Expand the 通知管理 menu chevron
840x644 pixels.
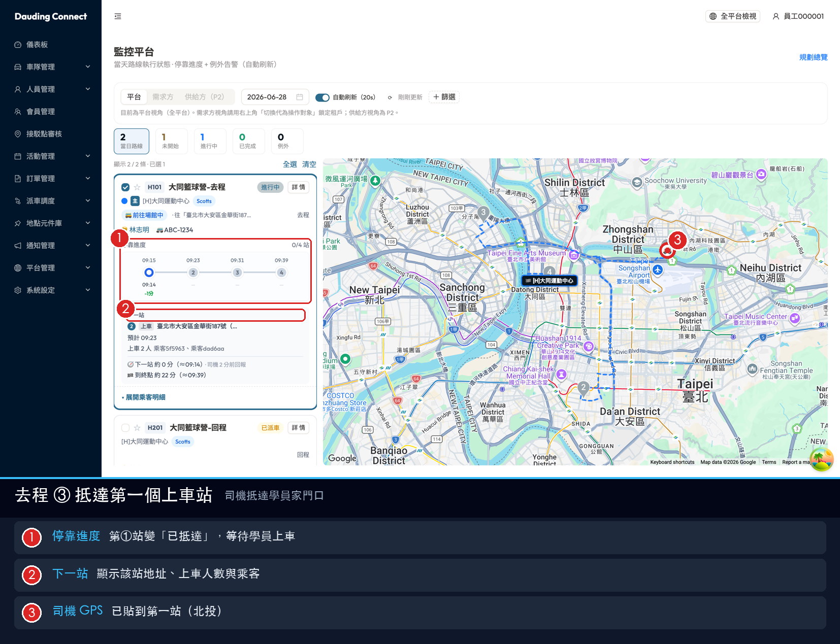click(x=88, y=245)
